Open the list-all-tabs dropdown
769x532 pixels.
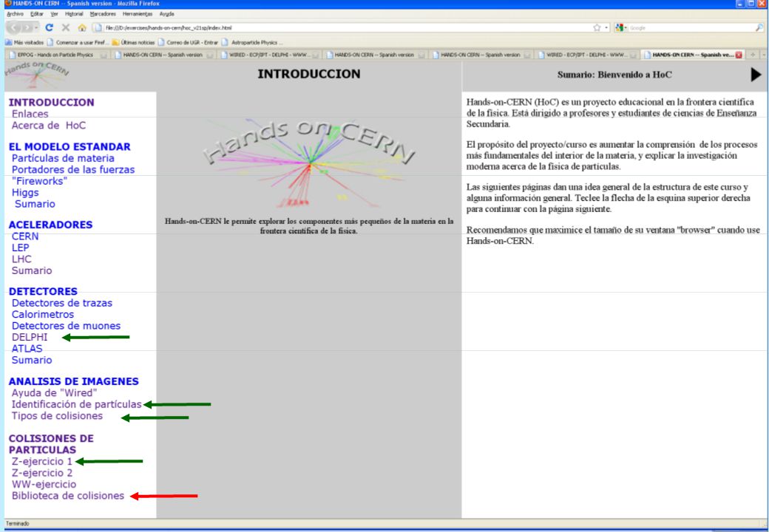pyautogui.click(x=762, y=55)
